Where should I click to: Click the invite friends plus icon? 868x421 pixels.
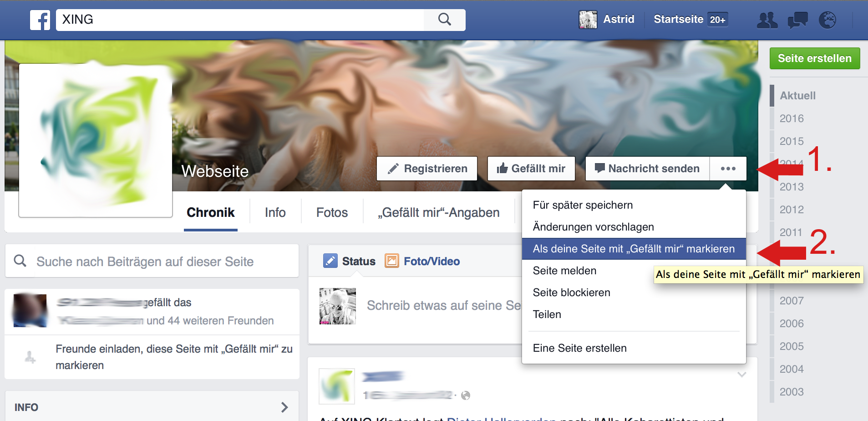30,357
